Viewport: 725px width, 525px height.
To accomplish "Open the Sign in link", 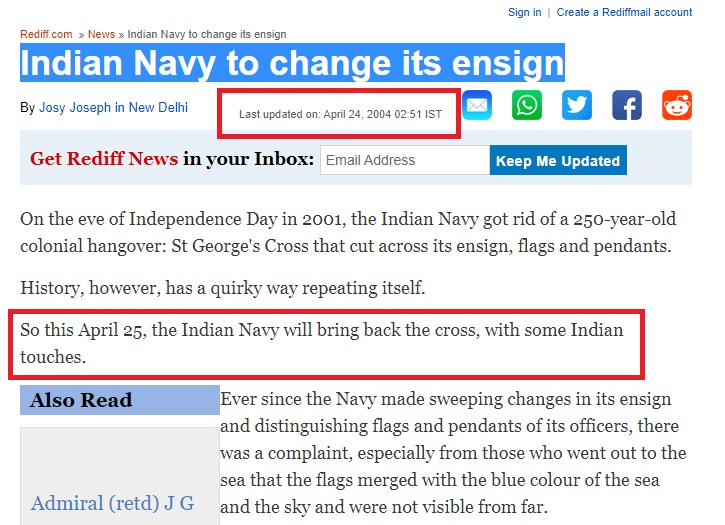I will point(524,12).
